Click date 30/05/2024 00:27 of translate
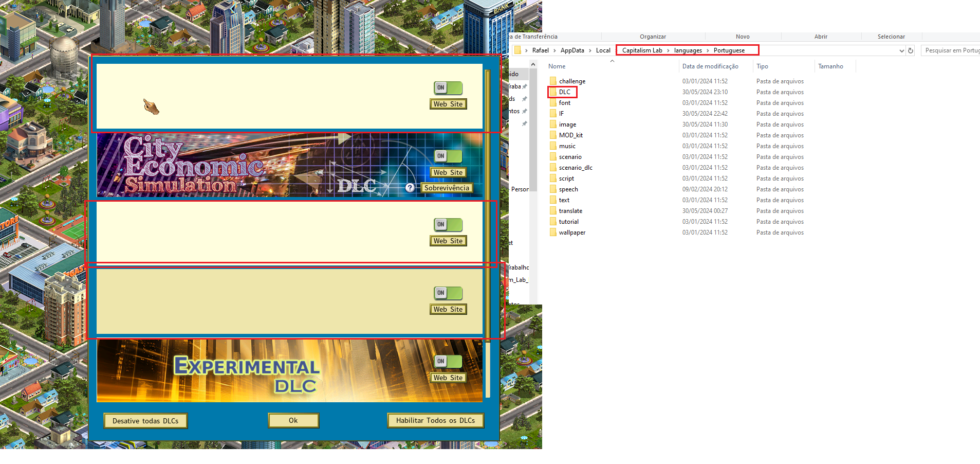980x464 pixels. 705,211
